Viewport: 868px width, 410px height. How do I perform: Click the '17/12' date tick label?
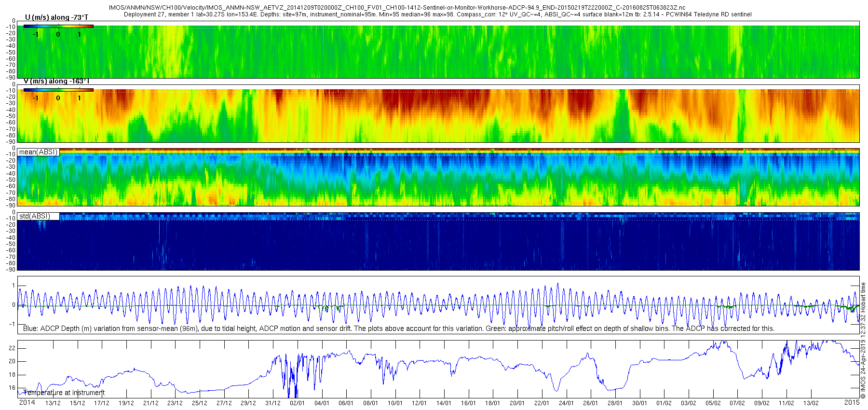[x=102, y=403]
